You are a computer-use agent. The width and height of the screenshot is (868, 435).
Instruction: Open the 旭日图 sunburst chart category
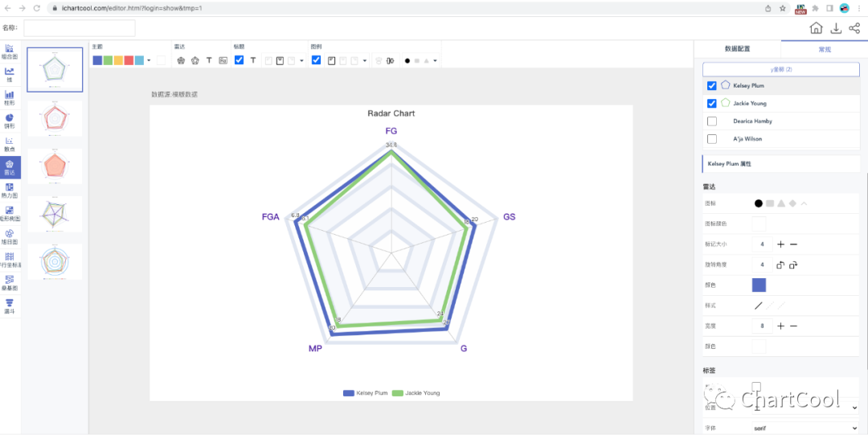point(10,237)
